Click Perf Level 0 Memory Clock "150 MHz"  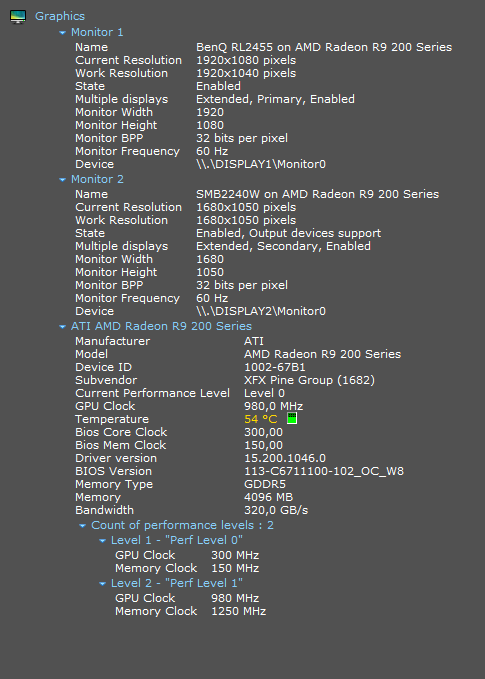[235, 568]
